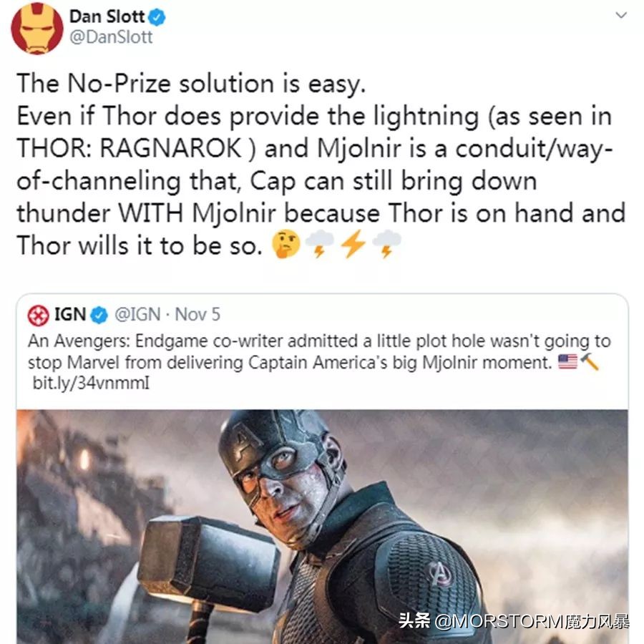Open the Nov 5 timestamp link
This screenshot has height=644, width=644.
pyautogui.click(x=197, y=315)
